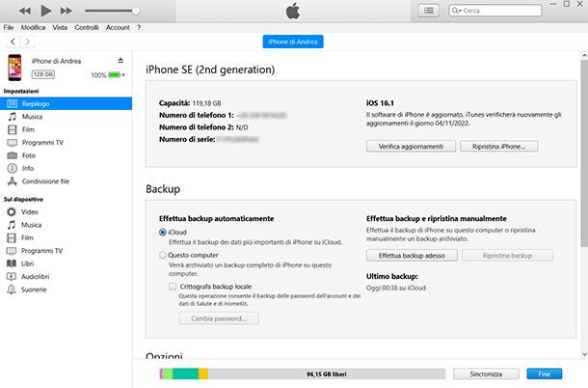Click the iOS 16.1 version text

380,103
